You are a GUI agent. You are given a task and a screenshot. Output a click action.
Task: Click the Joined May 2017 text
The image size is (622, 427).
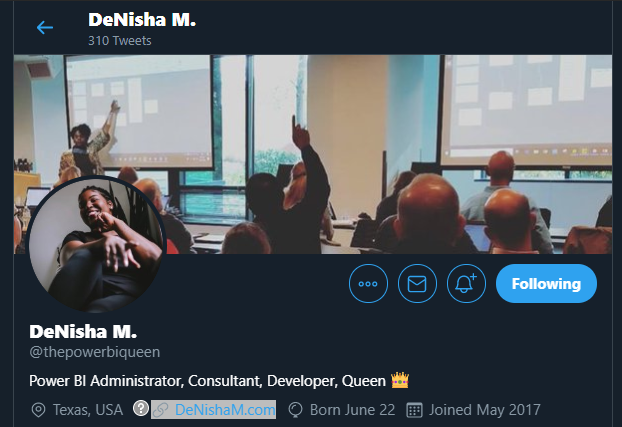tap(485, 410)
